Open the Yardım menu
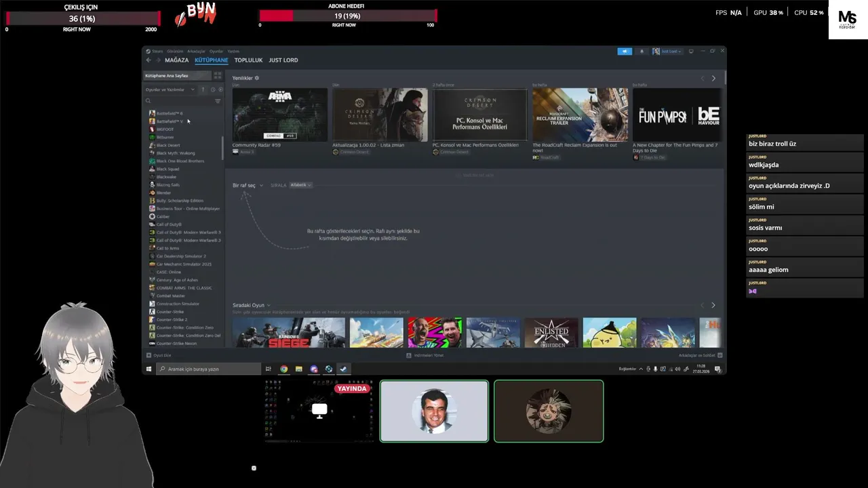The height and width of the screenshot is (488, 868). coord(233,51)
